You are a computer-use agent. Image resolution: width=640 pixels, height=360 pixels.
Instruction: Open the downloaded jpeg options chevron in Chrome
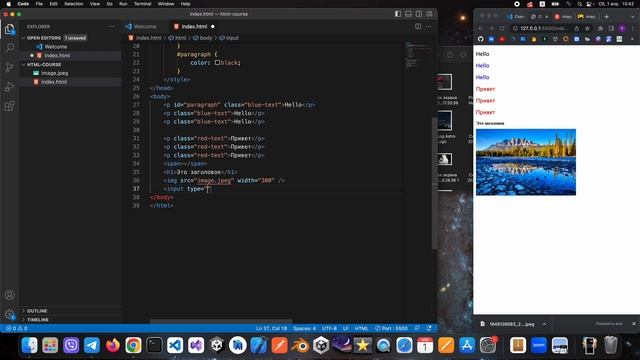click(544, 324)
